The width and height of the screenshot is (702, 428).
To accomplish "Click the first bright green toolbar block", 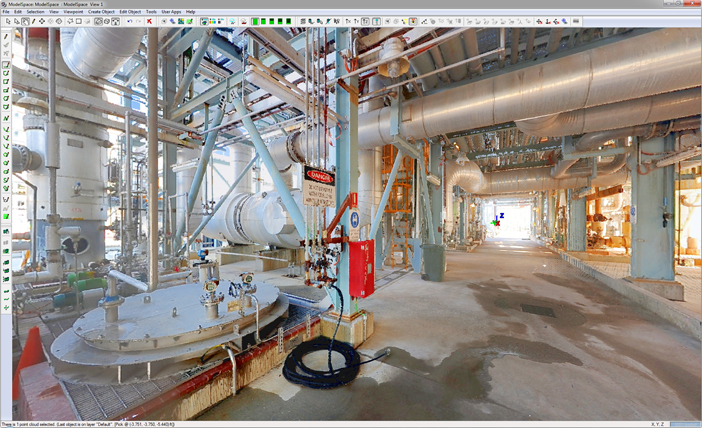I will (x=257, y=20).
